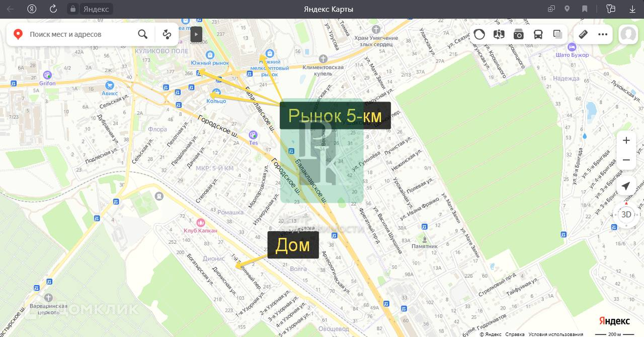
Task: Open Yandex home via the Я button
Action: (x=32, y=9)
